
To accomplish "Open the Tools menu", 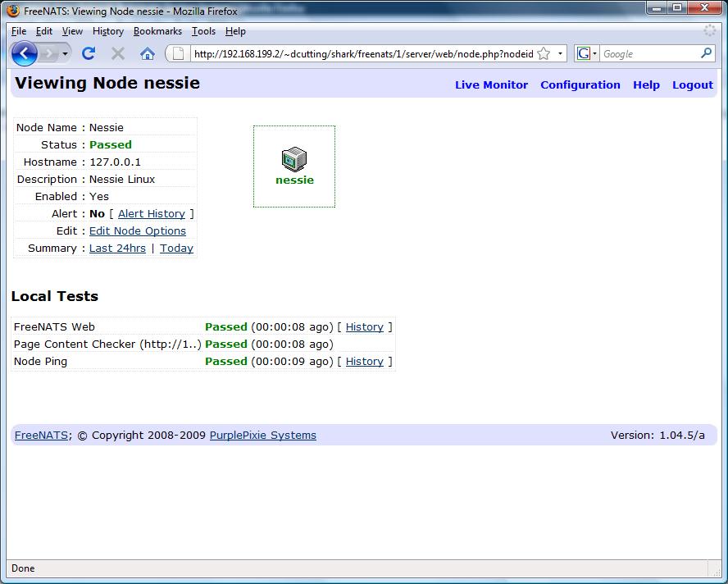I will pos(203,31).
